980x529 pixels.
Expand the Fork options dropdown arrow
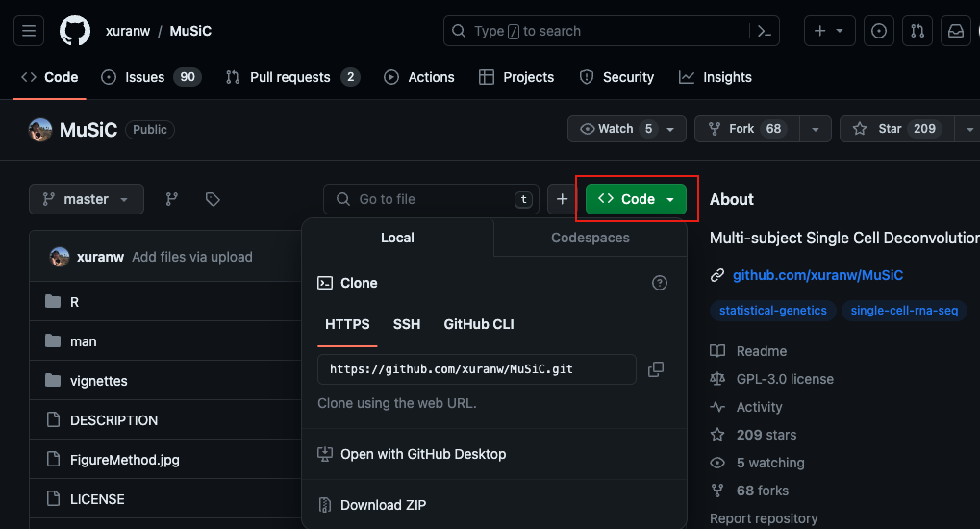coord(815,129)
